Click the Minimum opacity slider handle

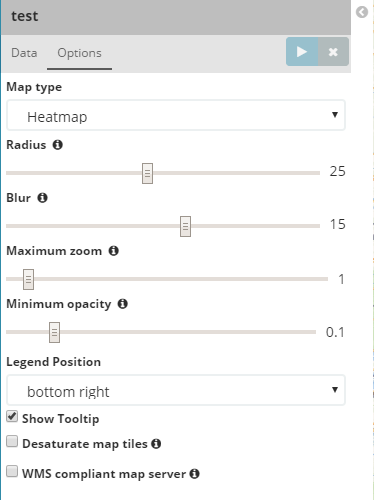[x=54, y=332]
